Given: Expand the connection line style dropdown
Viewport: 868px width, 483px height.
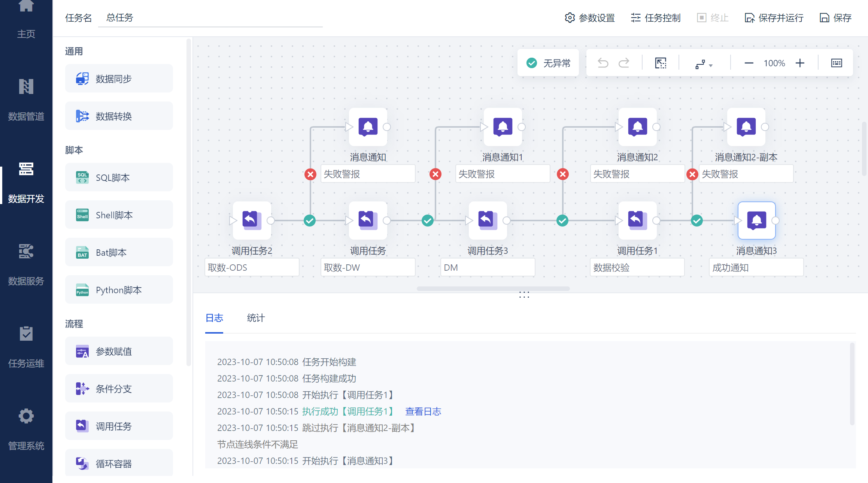Looking at the screenshot, I should pos(704,64).
